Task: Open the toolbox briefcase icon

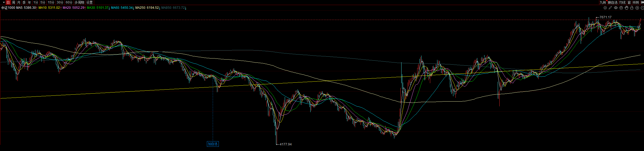Action: pyautogui.click(x=621, y=8)
